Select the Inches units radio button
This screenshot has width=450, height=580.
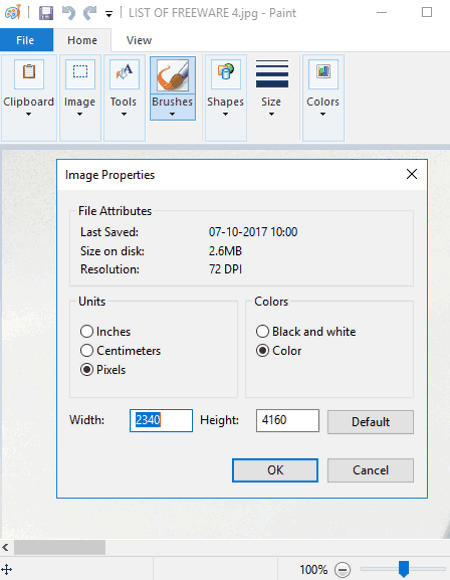click(x=87, y=331)
